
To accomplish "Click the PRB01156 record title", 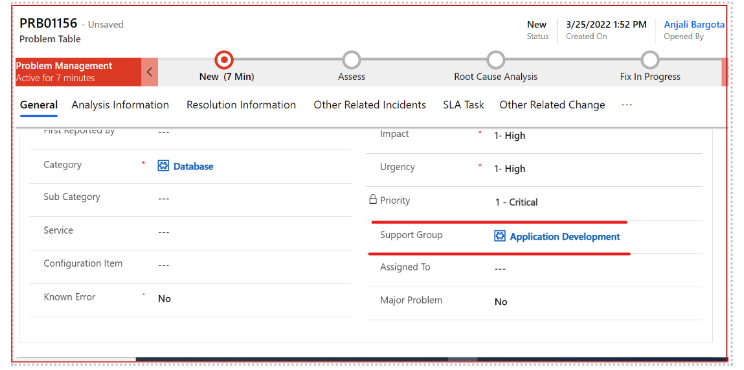I will [x=48, y=23].
